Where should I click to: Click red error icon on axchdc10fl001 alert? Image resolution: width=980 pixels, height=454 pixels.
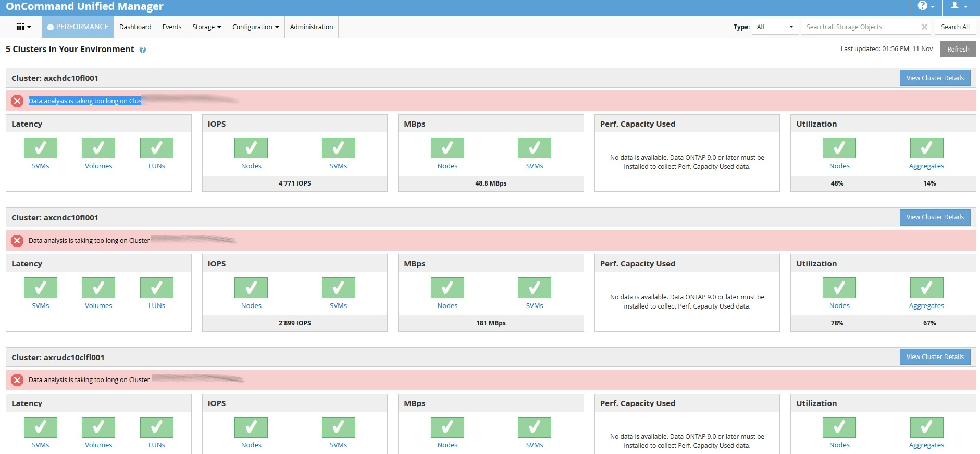17,101
